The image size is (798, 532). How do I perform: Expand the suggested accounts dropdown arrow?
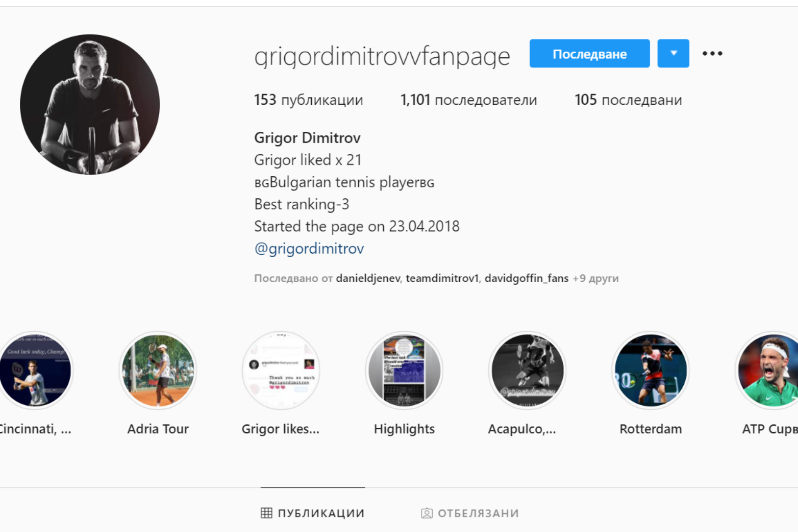[x=673, y=53]
